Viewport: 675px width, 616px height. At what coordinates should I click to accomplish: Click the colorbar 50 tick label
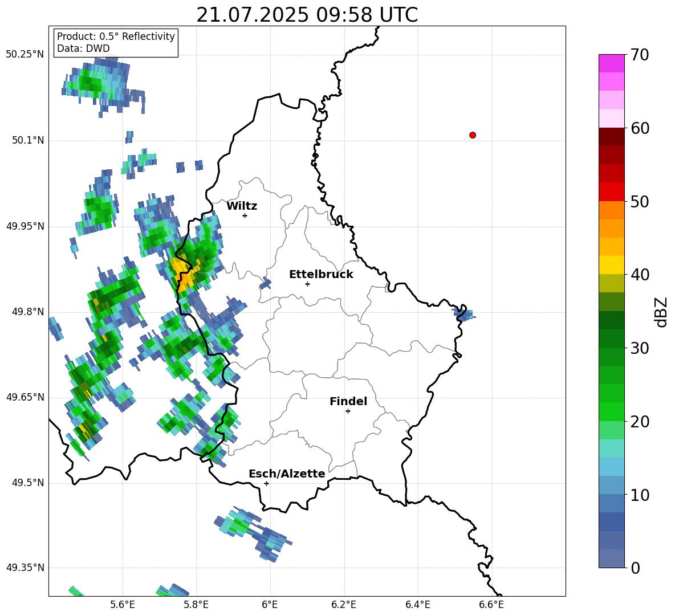pos(640,202)
